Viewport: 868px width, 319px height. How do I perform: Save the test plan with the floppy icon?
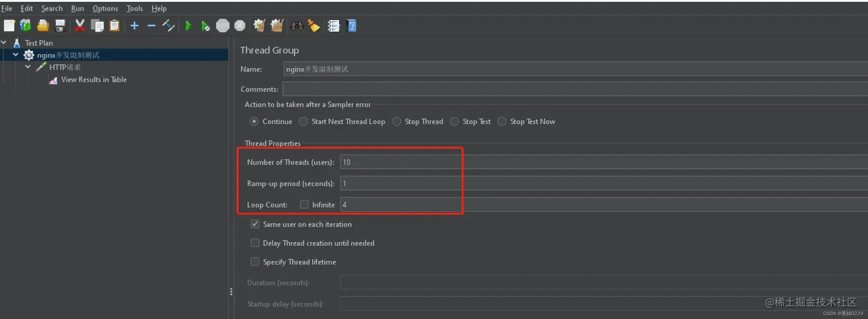60,26
